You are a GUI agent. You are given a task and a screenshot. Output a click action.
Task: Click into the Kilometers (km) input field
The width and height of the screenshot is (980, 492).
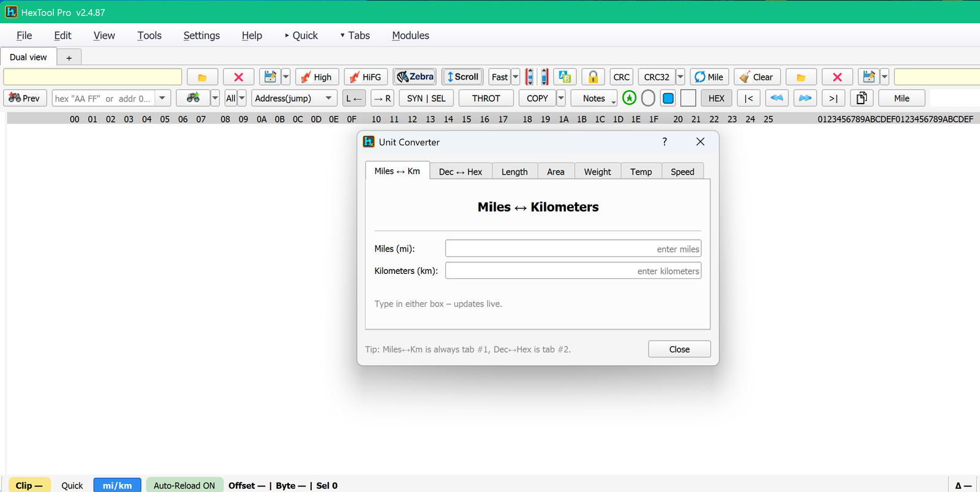(x=573, y=271)
